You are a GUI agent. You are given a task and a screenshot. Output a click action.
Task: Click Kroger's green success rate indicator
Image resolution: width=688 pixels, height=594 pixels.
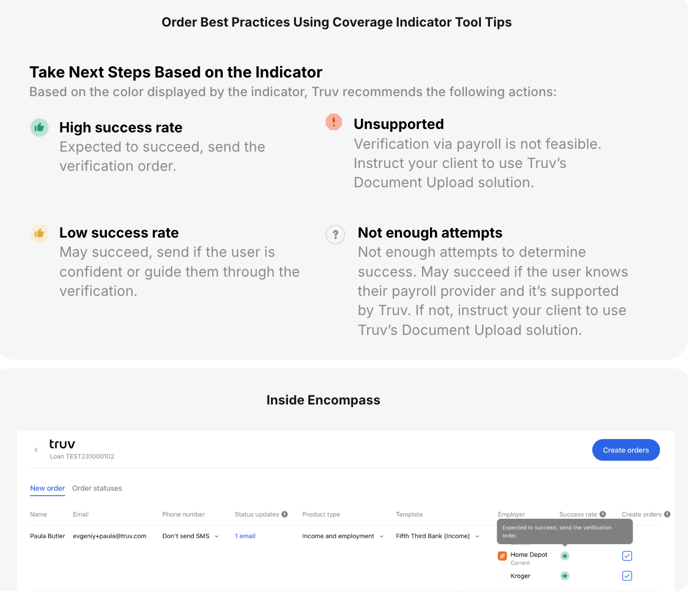(565, 576)
